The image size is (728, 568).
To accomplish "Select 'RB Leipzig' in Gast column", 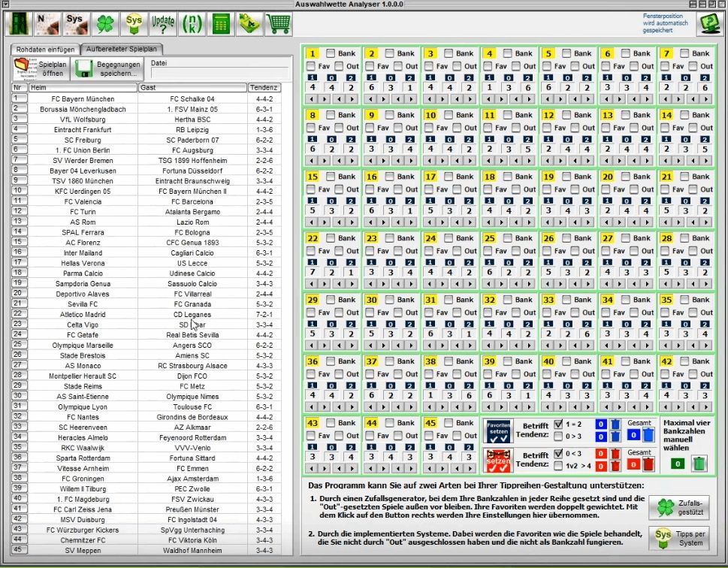I will [x=192, y=129].
